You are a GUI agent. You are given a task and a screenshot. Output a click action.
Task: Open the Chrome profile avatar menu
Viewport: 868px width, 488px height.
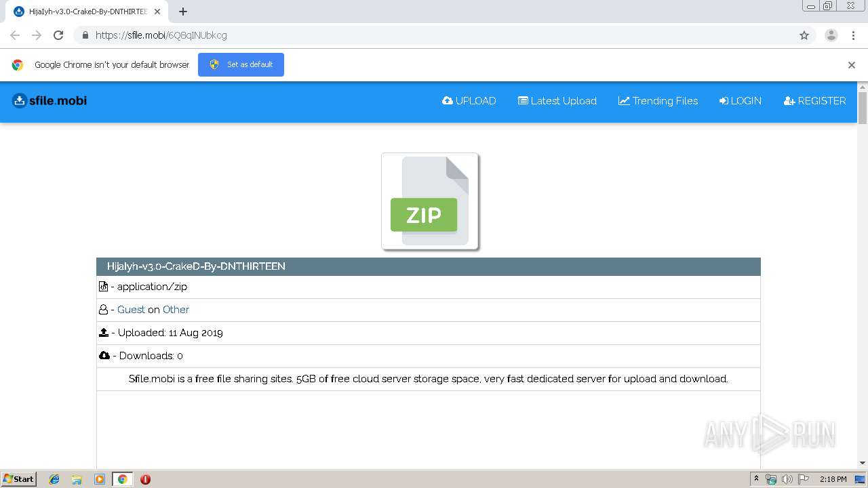point(831,35)
